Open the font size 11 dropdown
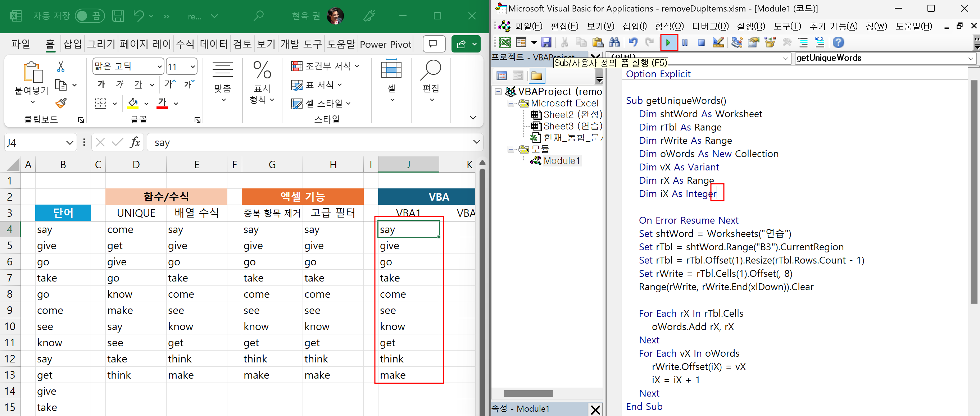 point(193,67)
